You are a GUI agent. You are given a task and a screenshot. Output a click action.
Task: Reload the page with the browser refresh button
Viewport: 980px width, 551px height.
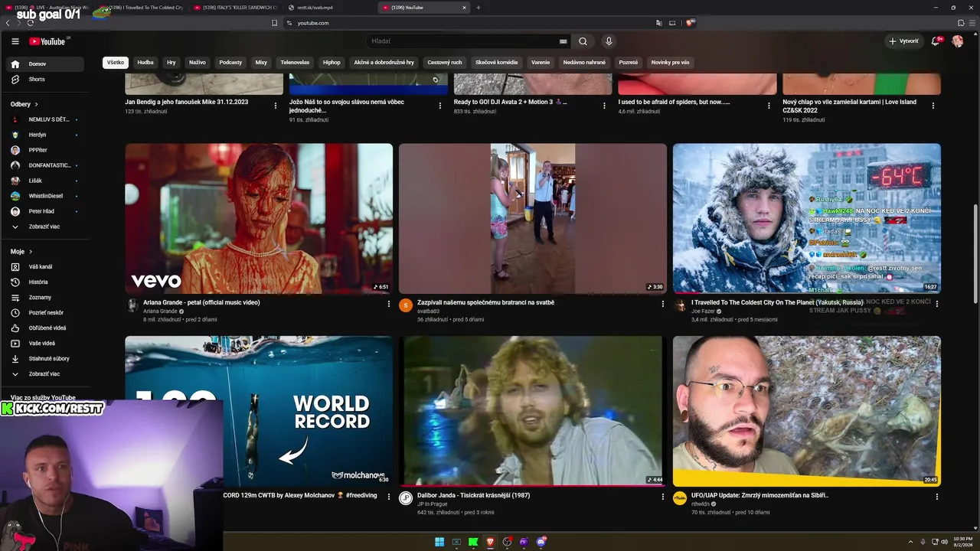31,23
